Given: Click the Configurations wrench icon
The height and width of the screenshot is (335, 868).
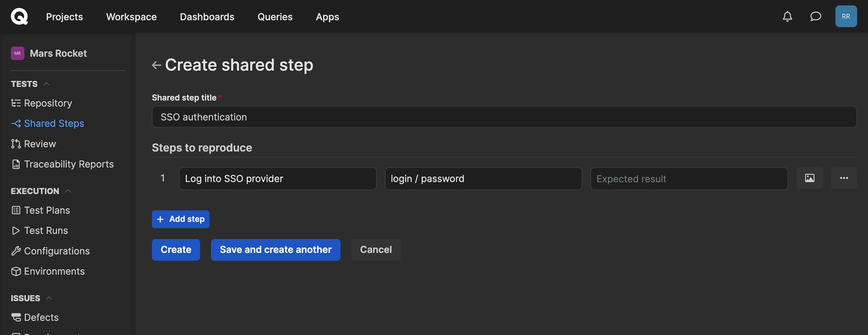Looking at the screenshot, I should click(16, 251).
